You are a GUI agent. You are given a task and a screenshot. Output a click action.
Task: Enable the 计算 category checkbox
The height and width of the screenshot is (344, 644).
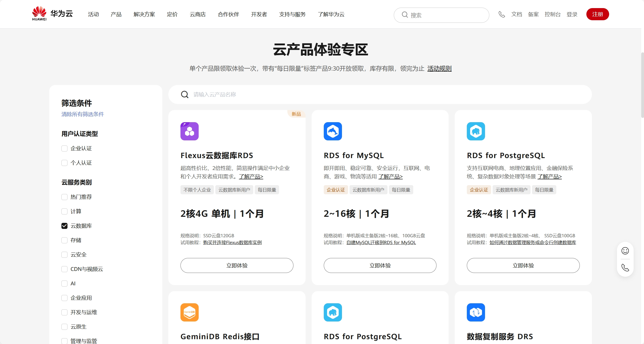pos(64,211)
